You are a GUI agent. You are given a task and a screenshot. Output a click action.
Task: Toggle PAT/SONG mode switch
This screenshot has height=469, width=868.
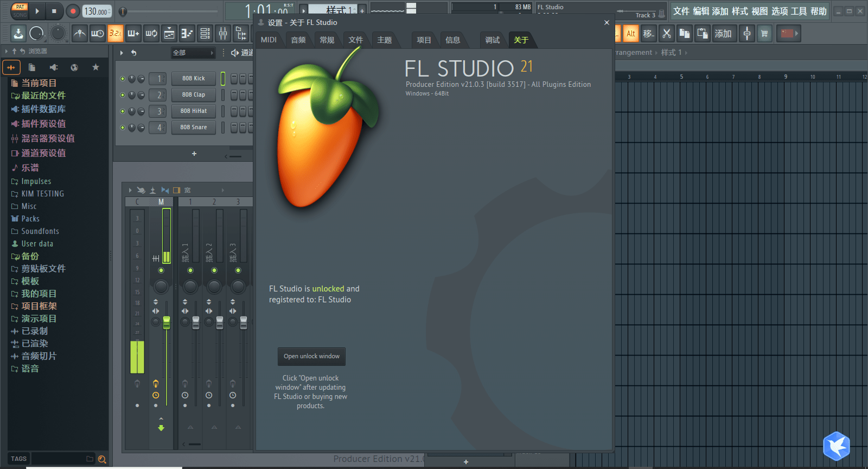20,11
